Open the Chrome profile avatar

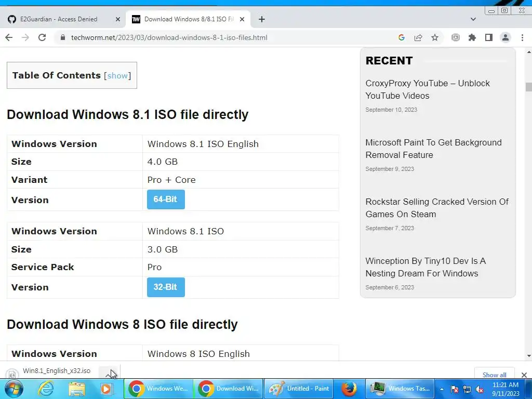(x=505, y=37)
